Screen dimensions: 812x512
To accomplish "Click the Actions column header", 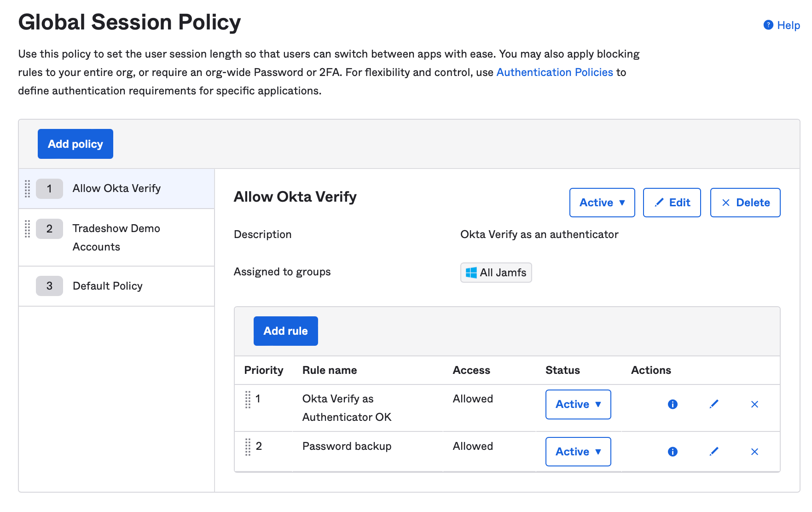I will pyautogui.click(x=651, y=370).
